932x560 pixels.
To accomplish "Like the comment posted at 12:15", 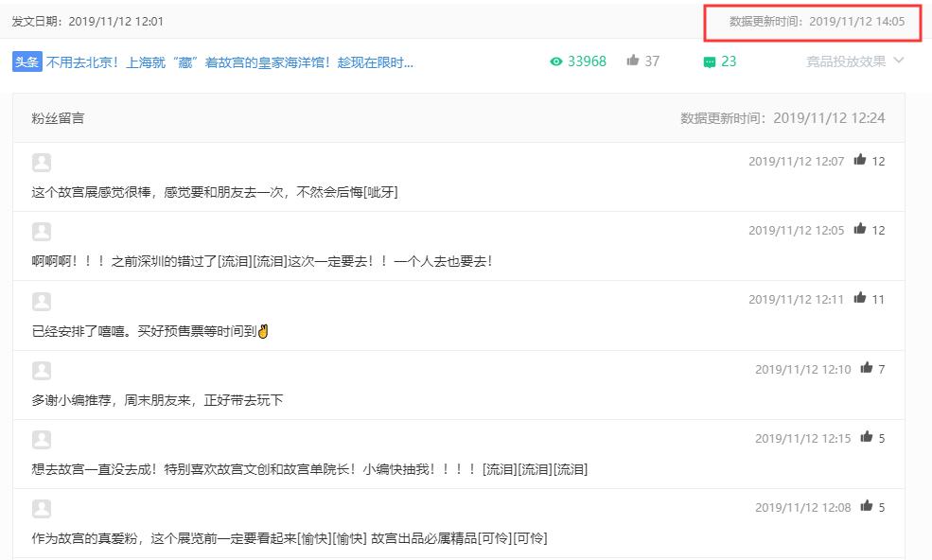I will pos(866,437).
